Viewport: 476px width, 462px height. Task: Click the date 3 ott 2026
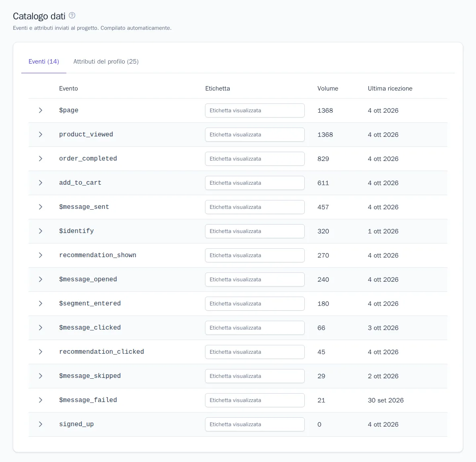pyautogui.click(x=383, y=328)
